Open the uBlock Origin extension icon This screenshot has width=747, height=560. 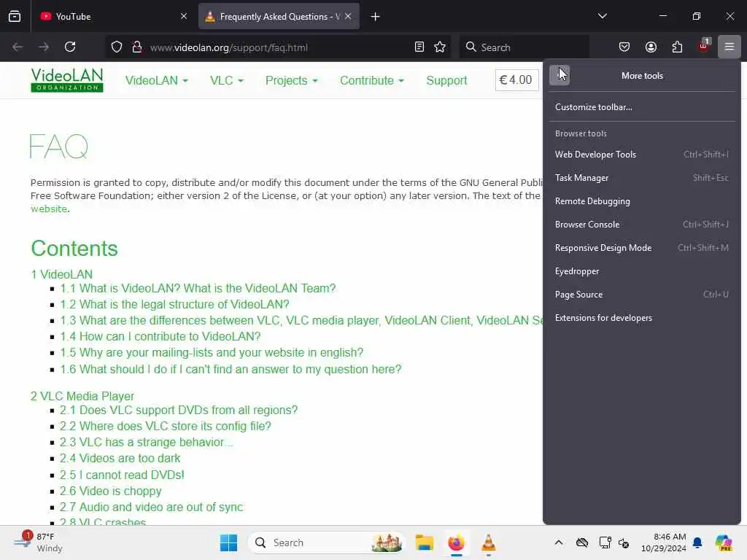click(703, 47)
